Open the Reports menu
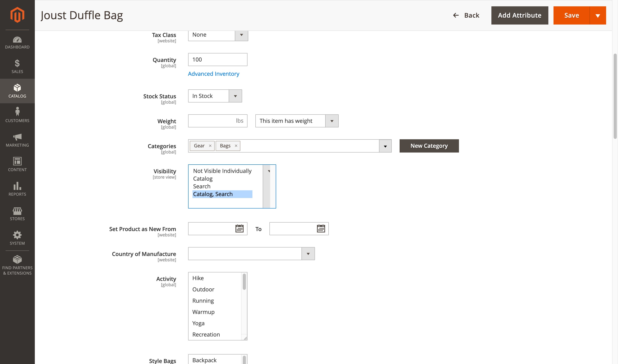618x364 pixels. click(17, 189)
